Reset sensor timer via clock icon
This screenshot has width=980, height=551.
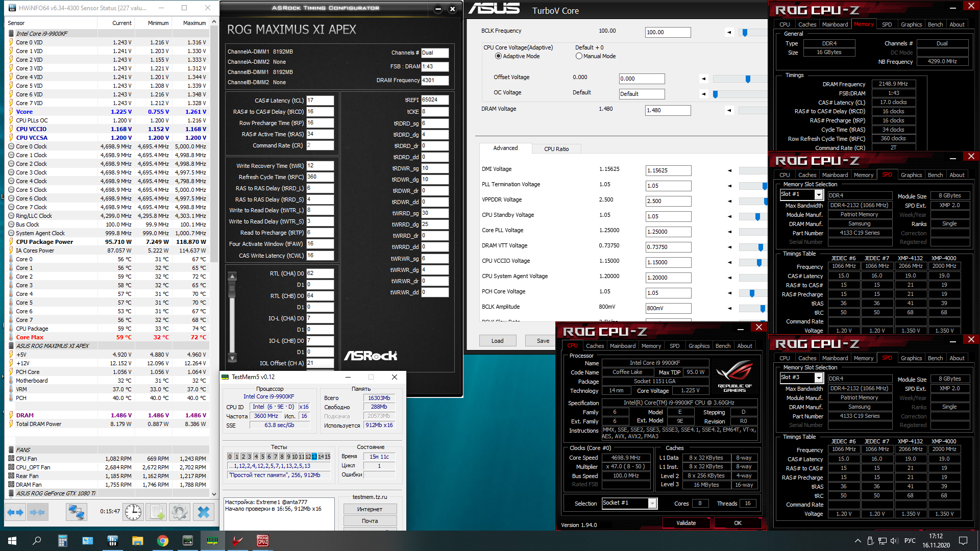click(133, 512)
